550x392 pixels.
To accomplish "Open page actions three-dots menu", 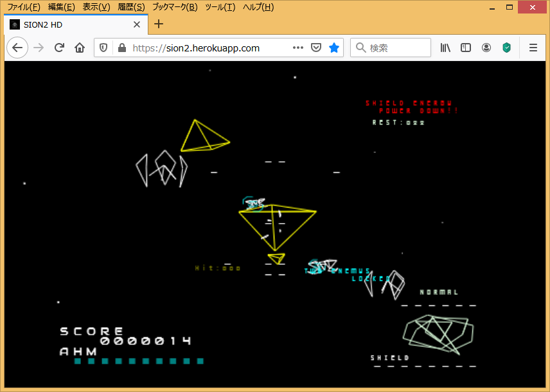I will point(297,48).
